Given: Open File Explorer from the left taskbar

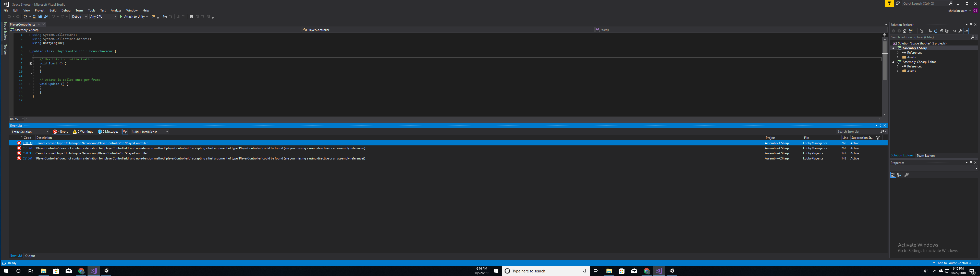Looking at the screenshot, I should point(43,271).
